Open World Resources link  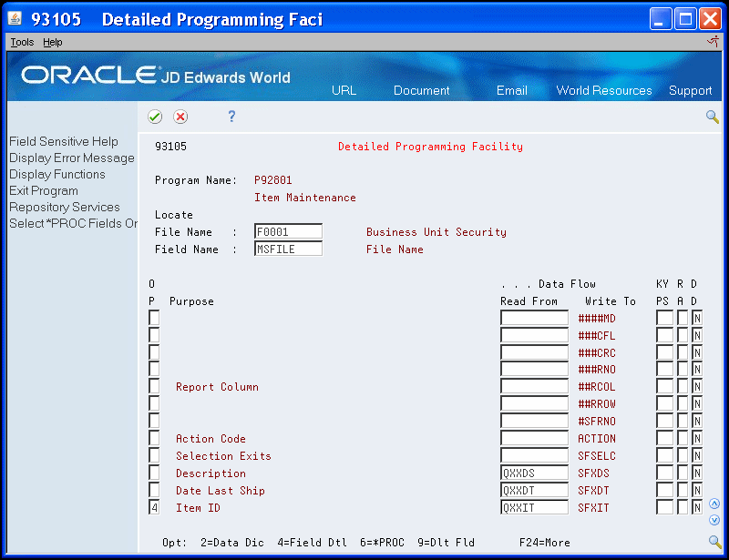pyautogui.click(x=604, y=90)
